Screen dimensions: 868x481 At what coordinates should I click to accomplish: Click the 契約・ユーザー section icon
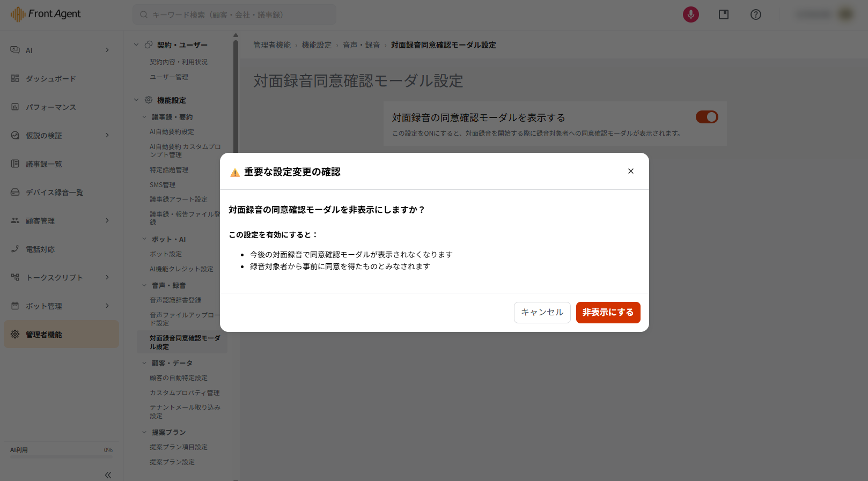tap(149, 45)
